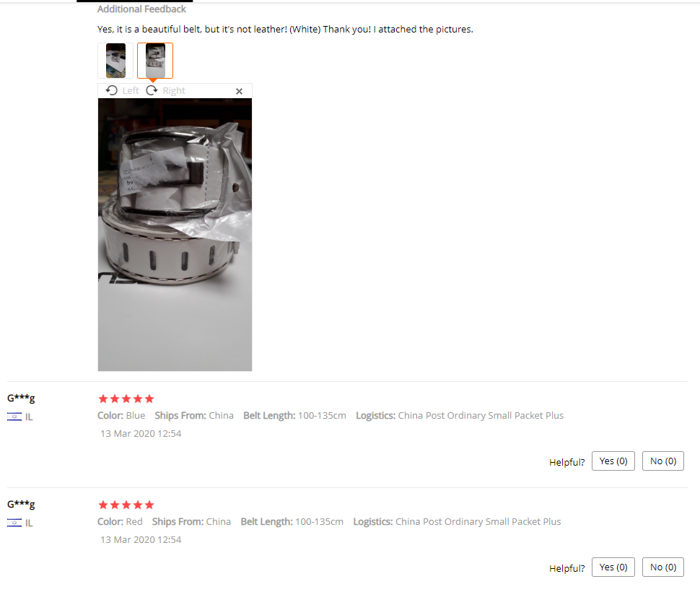Viewport: 700px width, 592px height.
Task: Click the "Right" rotate label
Action: (x=174, y=91)
